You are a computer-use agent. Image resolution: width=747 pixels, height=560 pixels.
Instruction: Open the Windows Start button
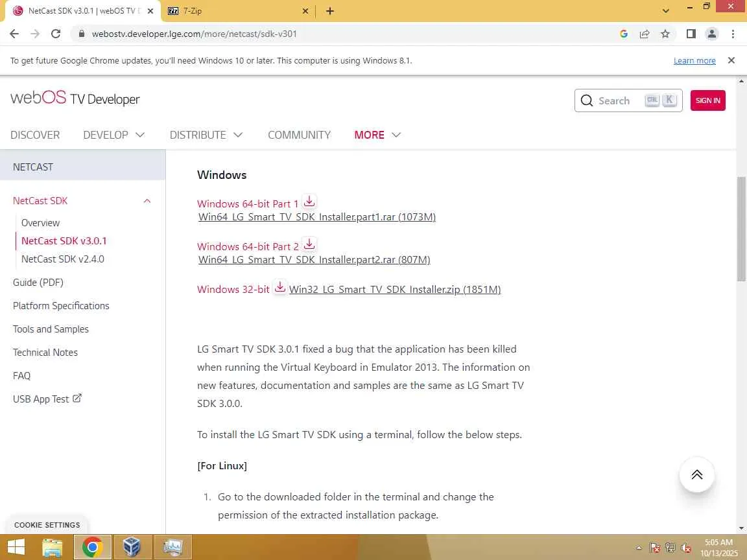click(x=16, y=547)
